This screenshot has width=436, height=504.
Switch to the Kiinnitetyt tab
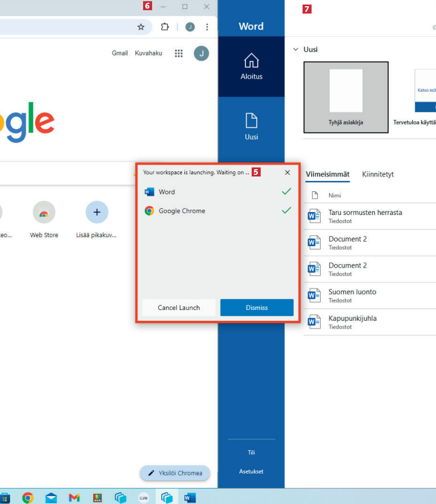tap(378, 174)
